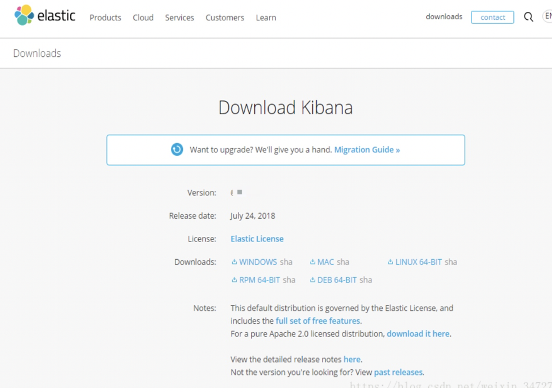552x392 pixels.
Task: Open the Elastic License link
Action: point(257,239)
